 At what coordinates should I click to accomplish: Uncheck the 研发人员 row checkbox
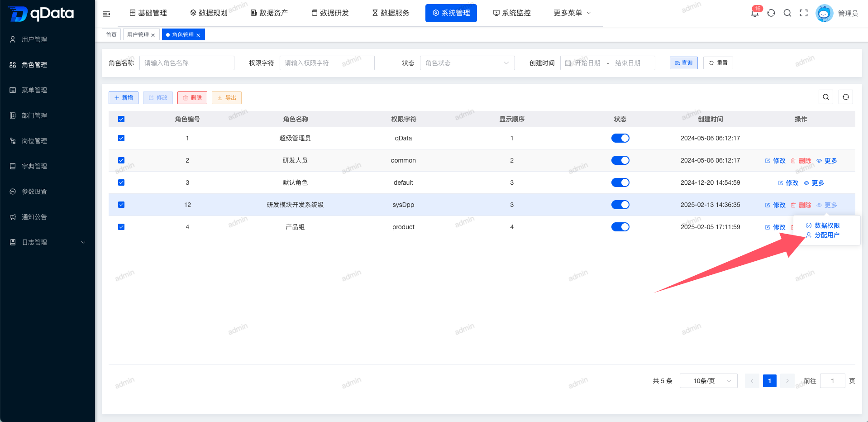[121, 160]
